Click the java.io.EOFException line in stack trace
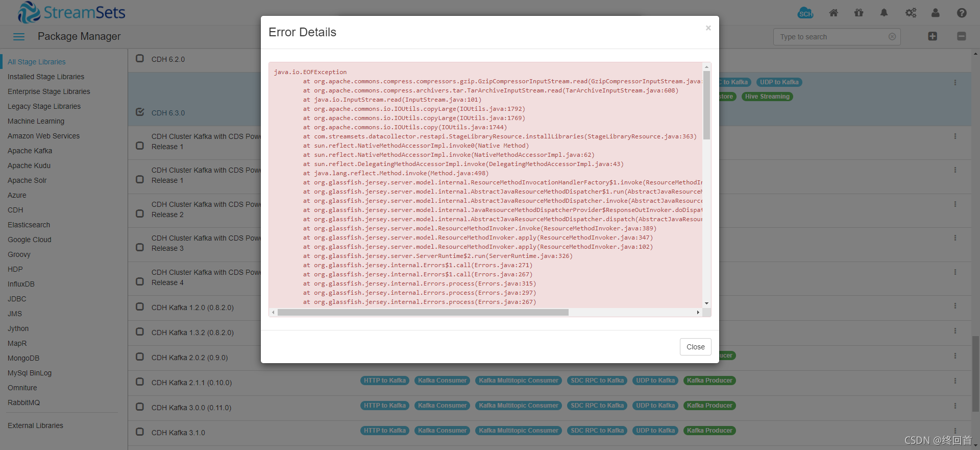Image resolution: width=980 pixels, height=450 pixels. click(310, 72)
